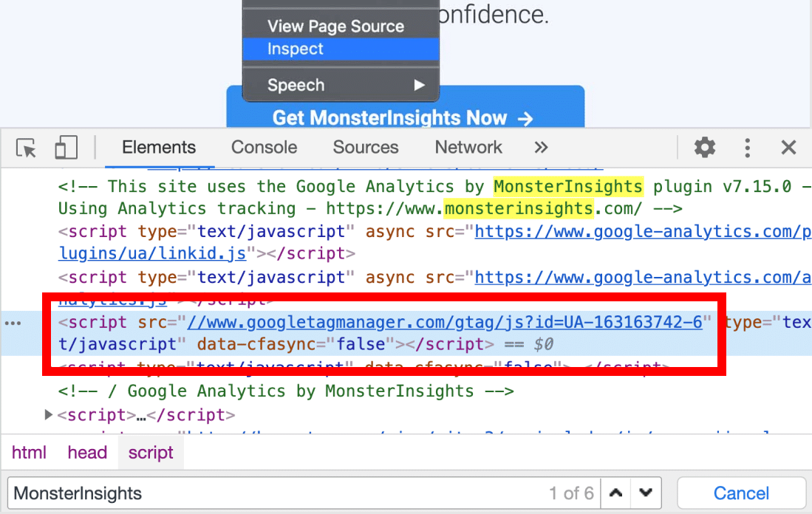This screenshot has width=812, height=514.
Task: Open the googletagmanager gtag script link
Action: [x=444, y=322]
